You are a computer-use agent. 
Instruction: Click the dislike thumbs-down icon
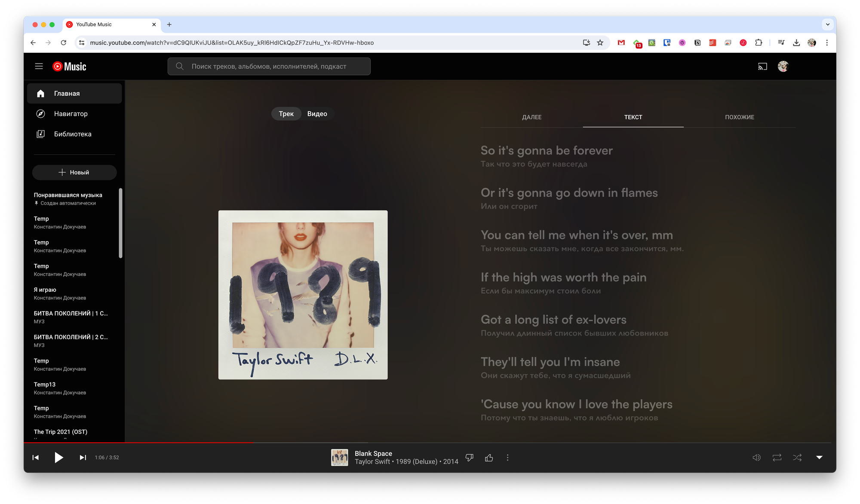click(470, 458)
